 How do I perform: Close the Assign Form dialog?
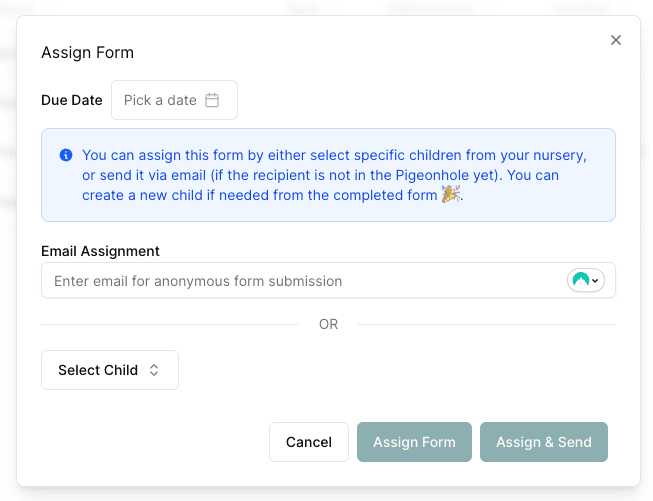[616, 40]
